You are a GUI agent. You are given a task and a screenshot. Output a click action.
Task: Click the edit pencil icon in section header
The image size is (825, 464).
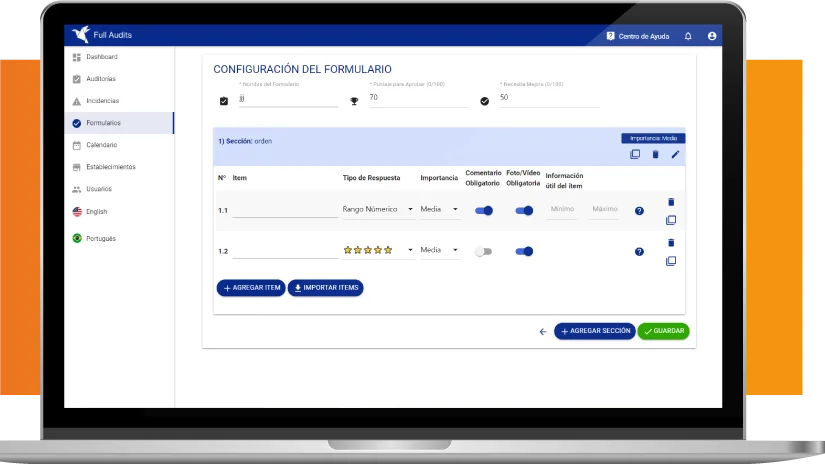(675, 154)
